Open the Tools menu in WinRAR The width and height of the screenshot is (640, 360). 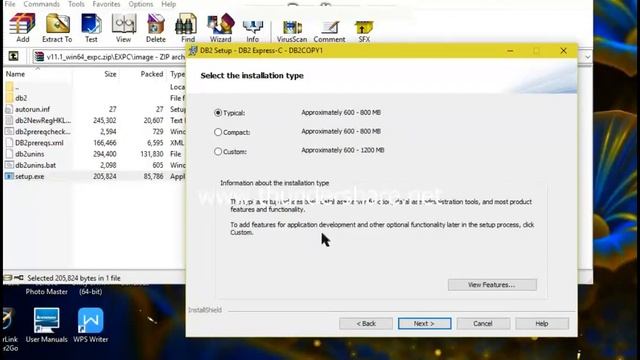(x=76, y=4)
